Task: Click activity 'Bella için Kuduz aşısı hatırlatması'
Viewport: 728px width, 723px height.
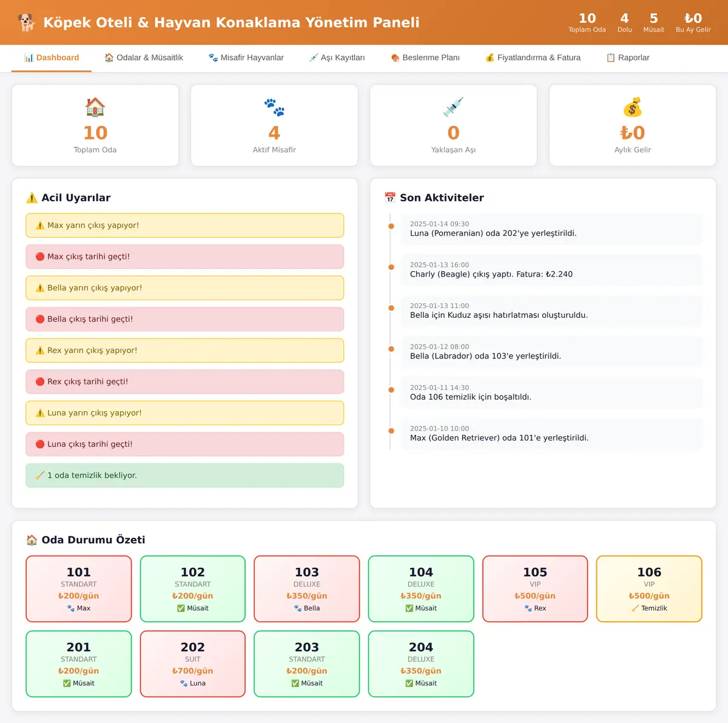Action: tap(551, 311)
